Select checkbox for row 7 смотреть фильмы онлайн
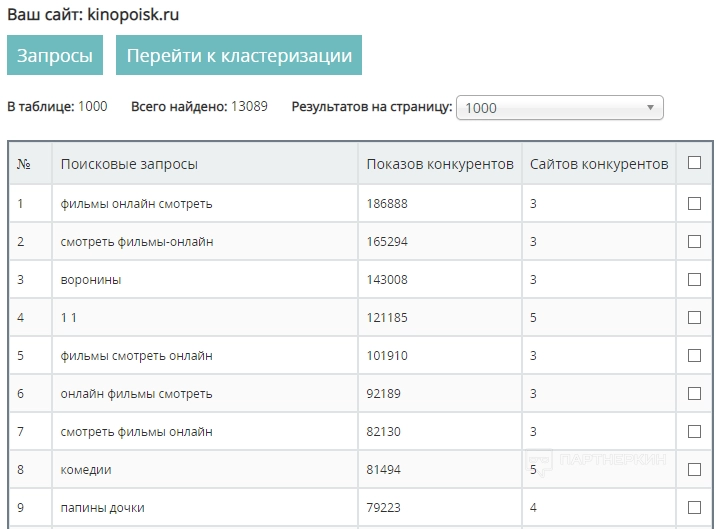The image size is (717, 529). pos(694,432)
